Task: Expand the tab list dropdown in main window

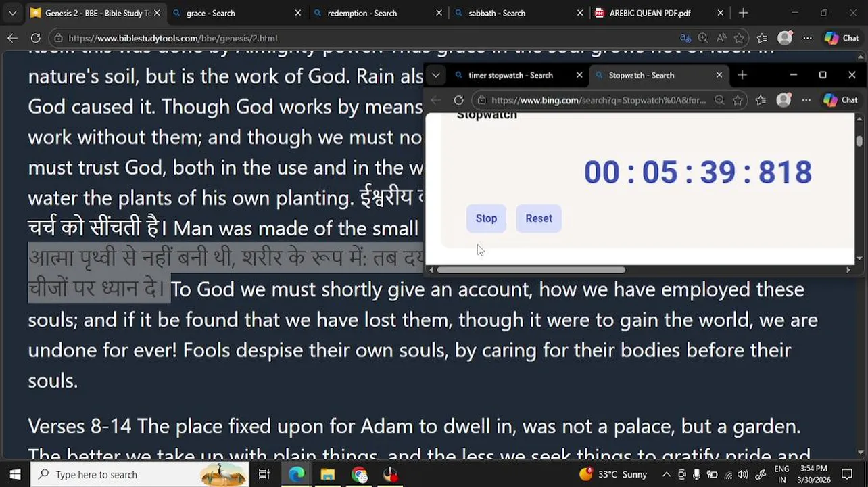Action: pyautogui.click(x=12, y=13)
